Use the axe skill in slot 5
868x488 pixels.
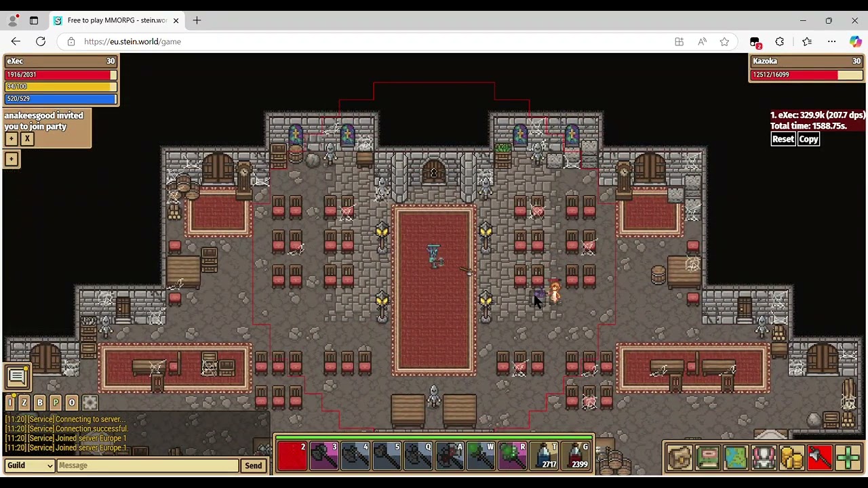(x=387, y=455)
